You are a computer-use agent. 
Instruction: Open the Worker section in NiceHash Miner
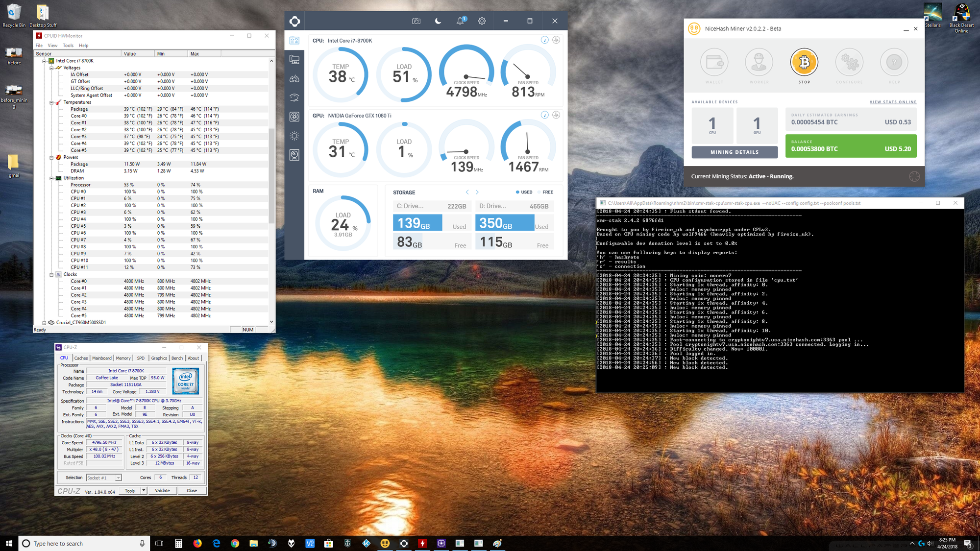click(759, 63)
